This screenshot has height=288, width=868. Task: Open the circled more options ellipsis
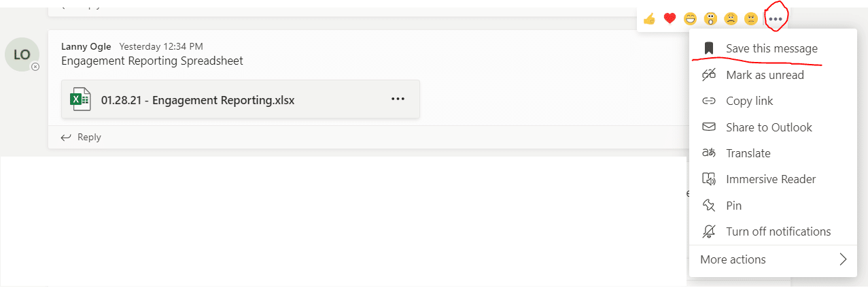(776, 19)
